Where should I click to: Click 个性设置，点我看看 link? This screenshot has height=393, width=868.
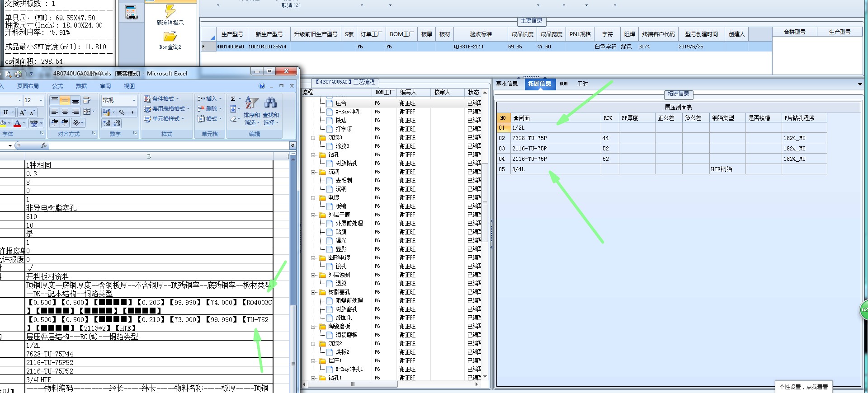pyautogui.click(x=803, y=387)
